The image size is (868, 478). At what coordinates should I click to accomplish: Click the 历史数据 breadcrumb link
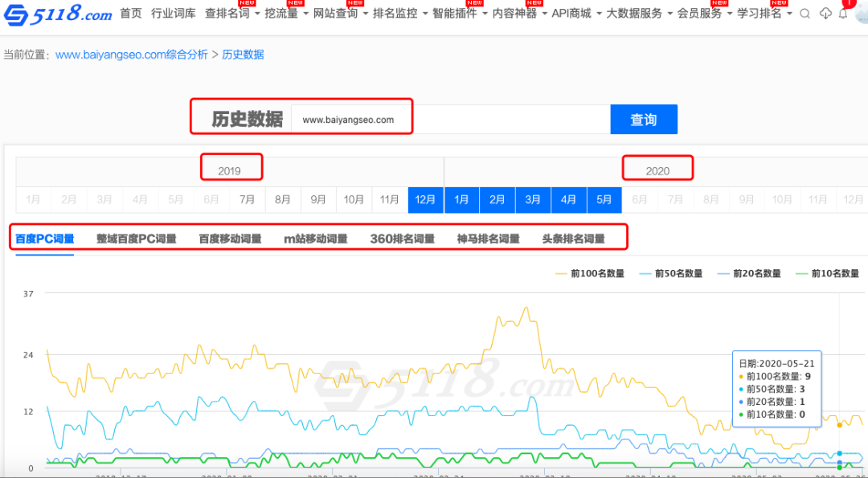click(243, 54)
